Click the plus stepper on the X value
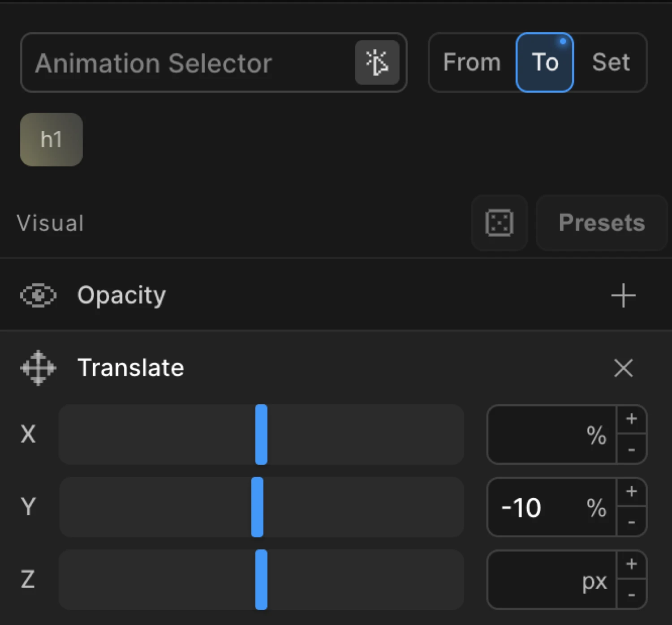672x625 pixels. click(632, 419)
